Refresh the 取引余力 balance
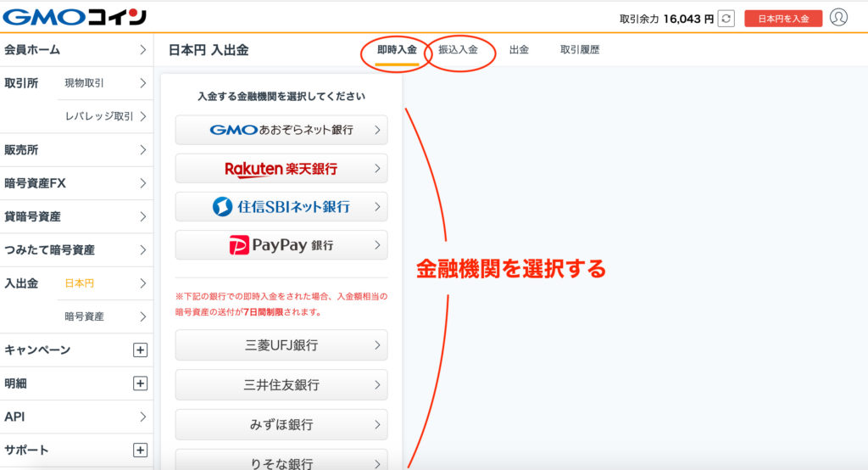Image resolution: width=868 pixels, height=470 pixels. [726, 19]
